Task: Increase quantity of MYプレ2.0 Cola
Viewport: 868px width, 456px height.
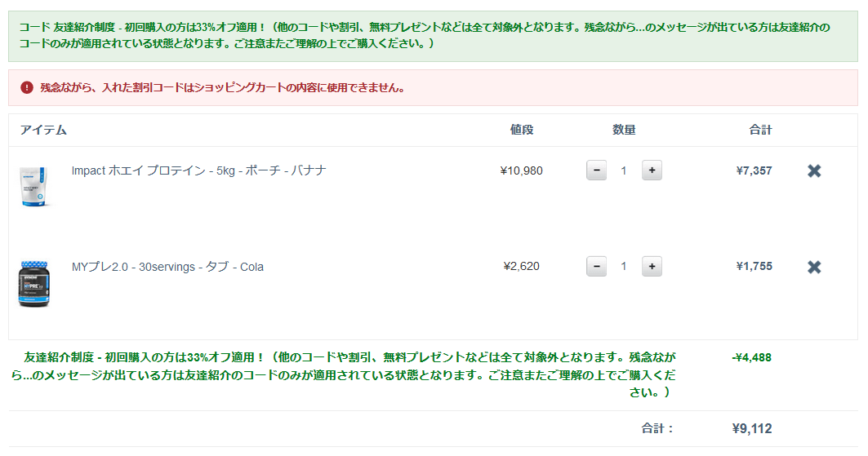Action: (652, 267)
